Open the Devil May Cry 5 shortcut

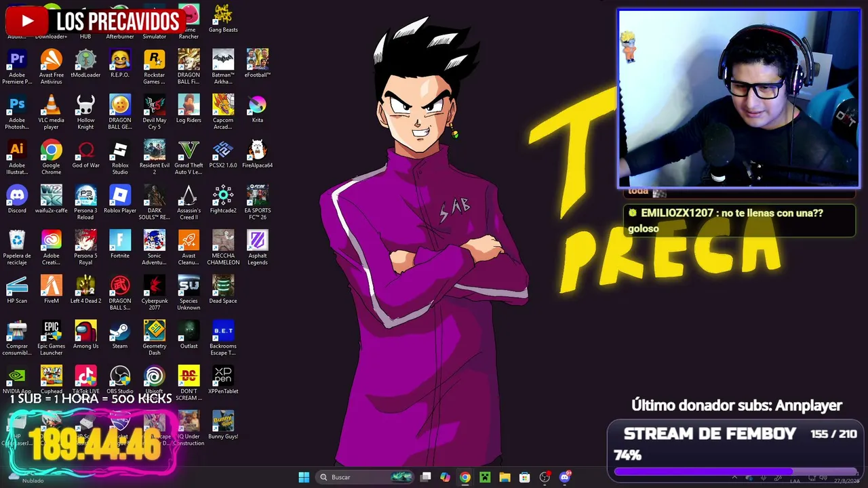click(155, 112)
